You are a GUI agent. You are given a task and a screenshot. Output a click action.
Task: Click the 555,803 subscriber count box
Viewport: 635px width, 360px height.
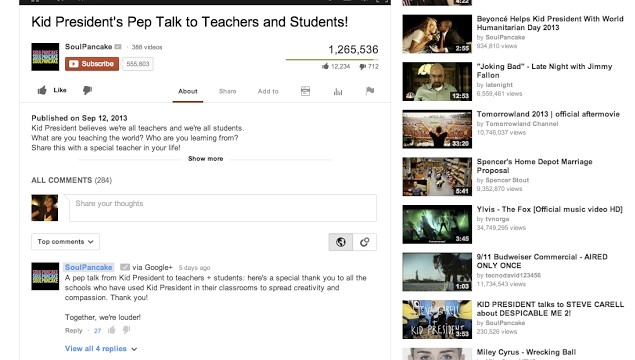(138, 64)
